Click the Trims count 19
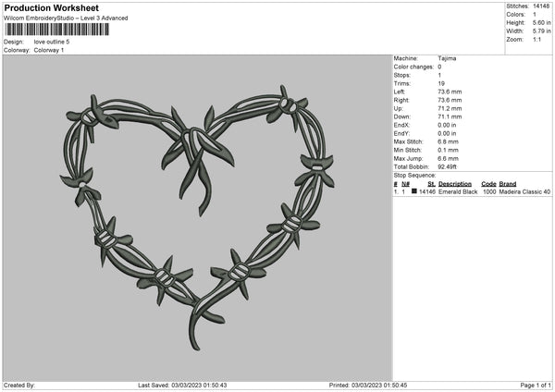 441,83
